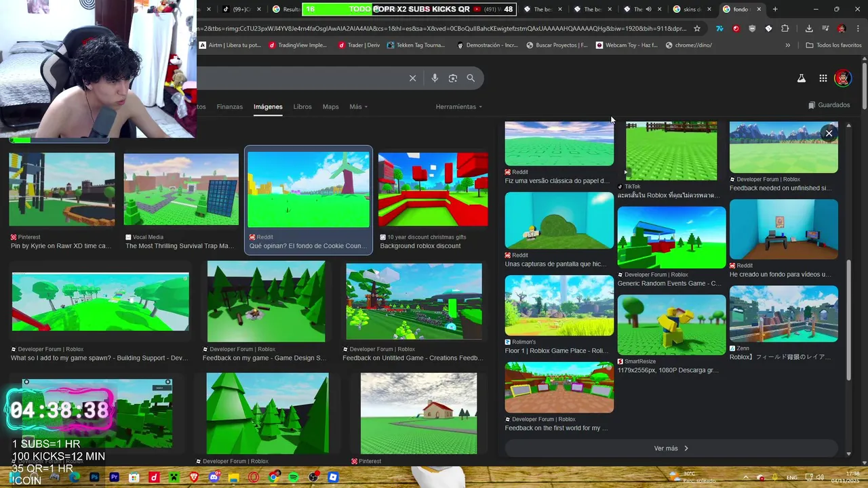Close the 'fondo' browser tab

[x=759, y=9]
